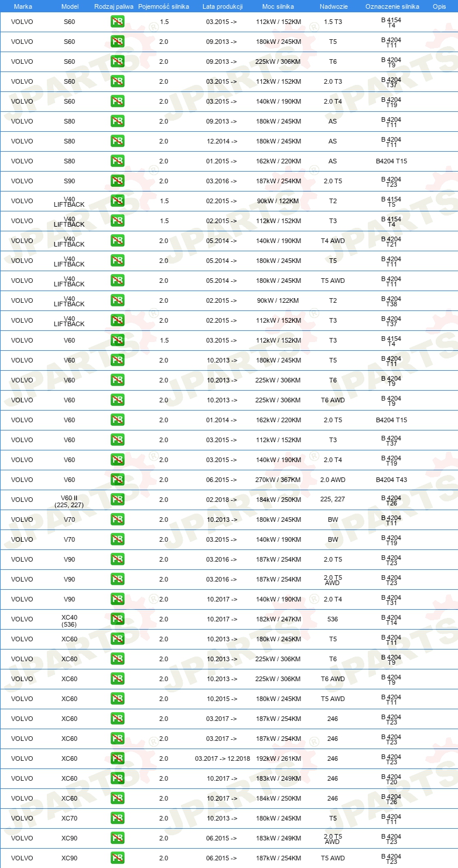Screen dimensions: 458x868
Task: Click the fuel icon for V40 Liftback T4 AWD
Action: (x=117, y=241)
